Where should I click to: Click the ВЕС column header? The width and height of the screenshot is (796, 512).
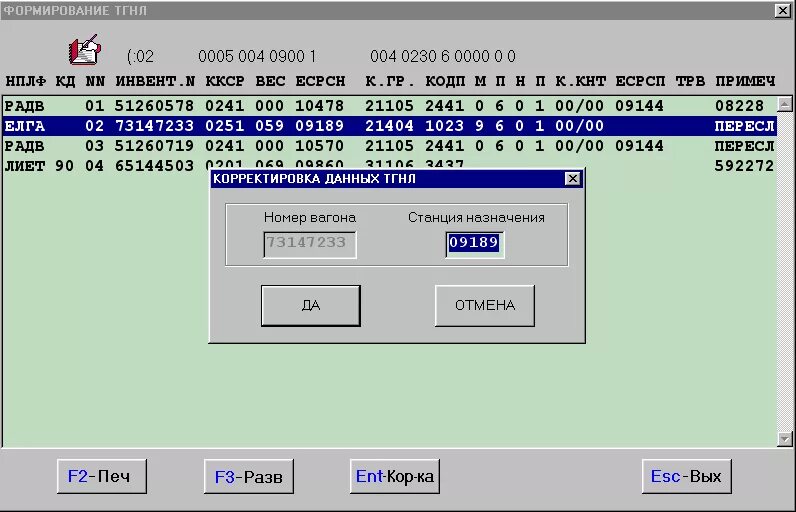tap(270, 81)
